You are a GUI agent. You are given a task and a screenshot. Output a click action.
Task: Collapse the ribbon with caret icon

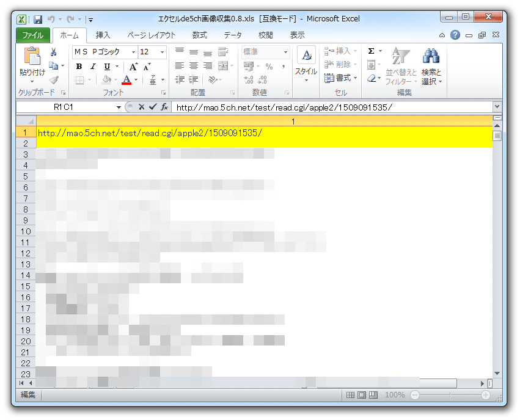point(442,35)
